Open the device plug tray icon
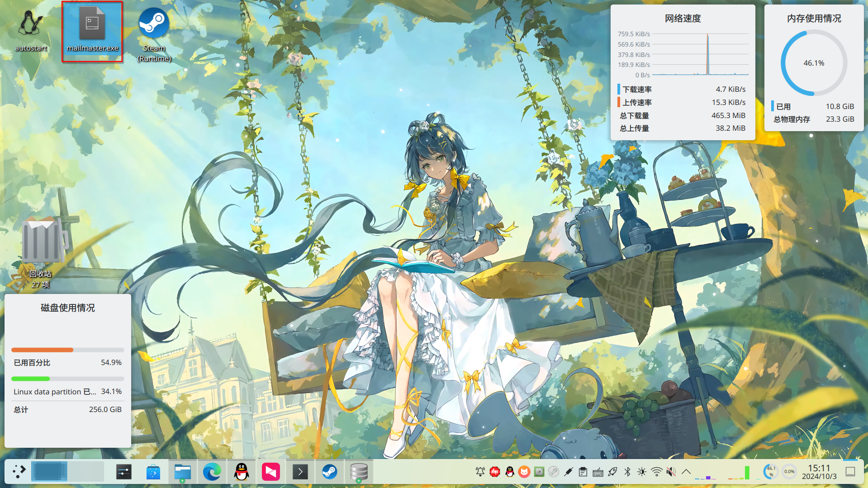Image resolution: width=868 pixels, height=488 pixels. [x=569, y=472]
